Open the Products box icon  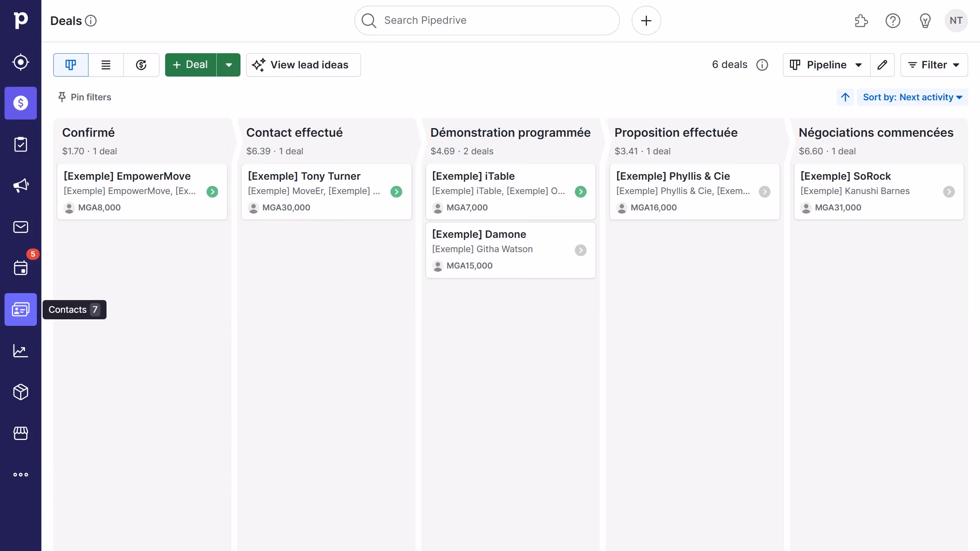20,392
